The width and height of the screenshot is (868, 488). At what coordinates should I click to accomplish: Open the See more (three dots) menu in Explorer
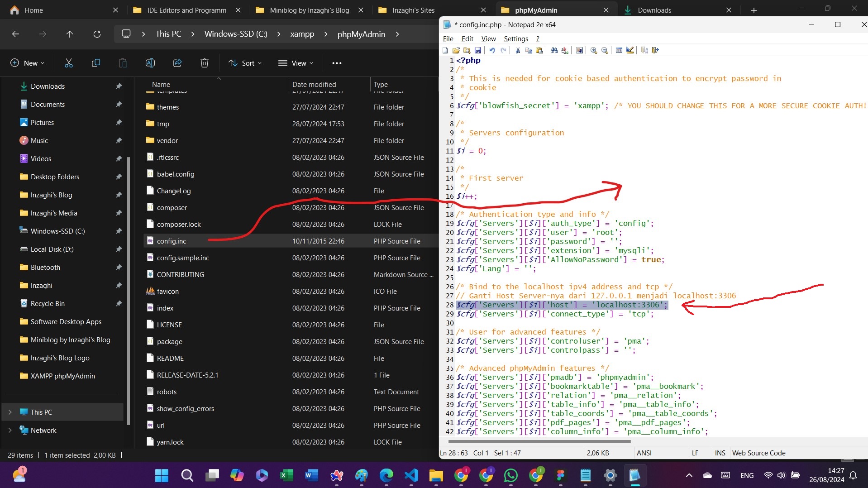click(337, 63)
